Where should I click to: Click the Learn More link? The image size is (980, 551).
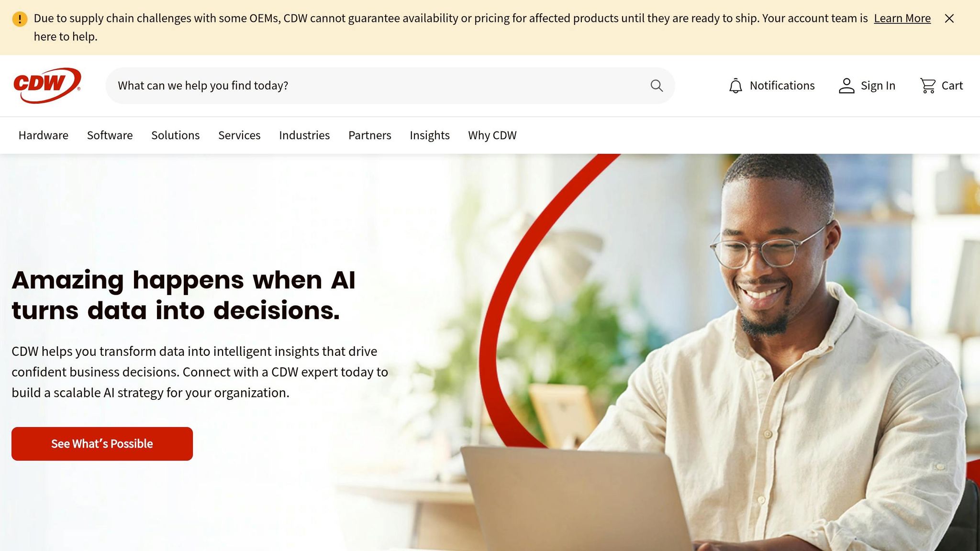click(x=902, y=18)
